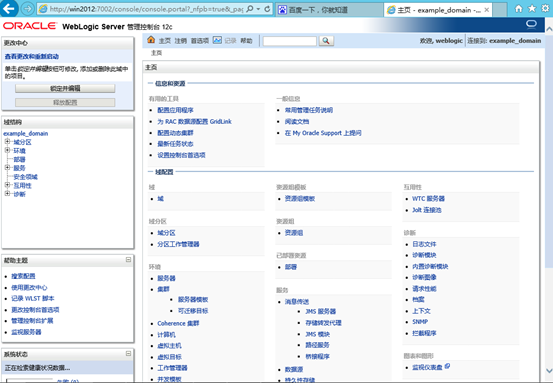
Task: Select the 主页 - example_domain browser tab
Action: (x=438, y=10)
